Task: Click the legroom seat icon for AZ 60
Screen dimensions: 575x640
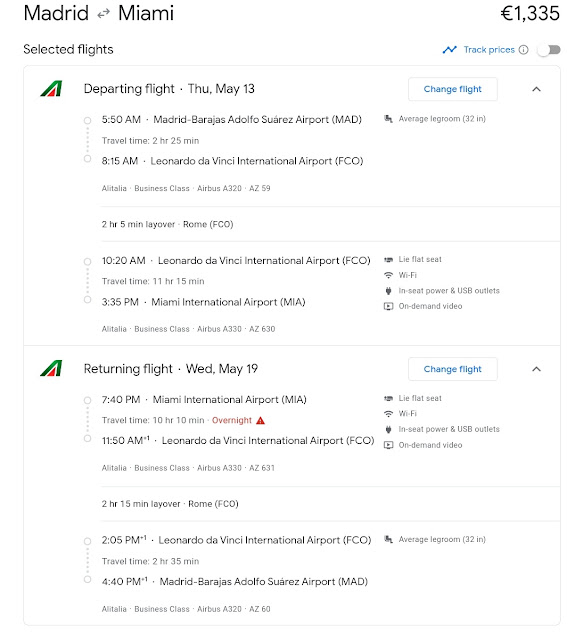Action: tap(389, 539)
